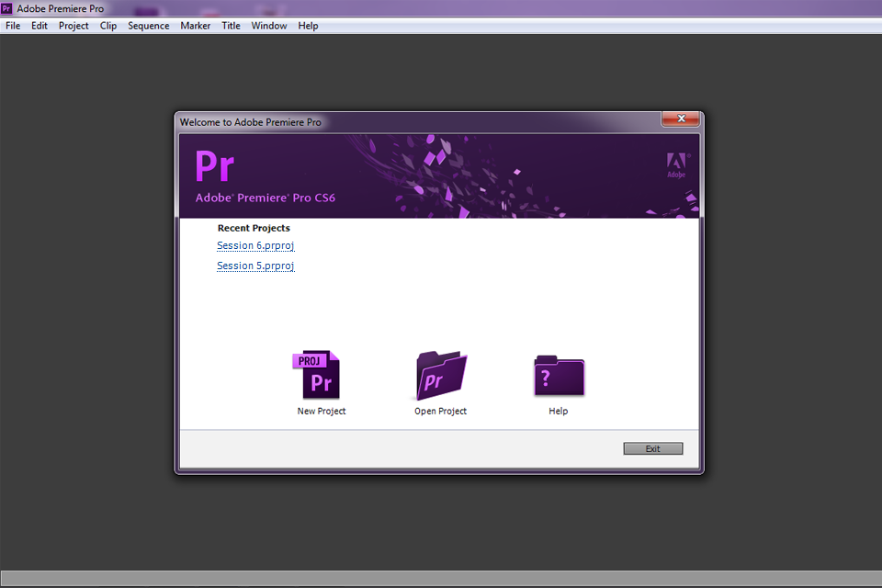882x588 pixels.
Task: Open the Marker menu
Action: point(195,26)
